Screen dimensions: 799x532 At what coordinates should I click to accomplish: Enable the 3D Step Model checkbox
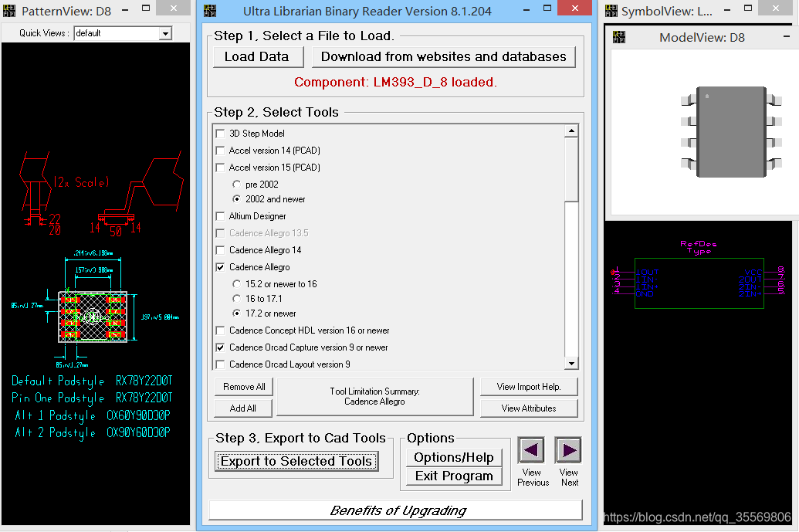coord(221,134)
